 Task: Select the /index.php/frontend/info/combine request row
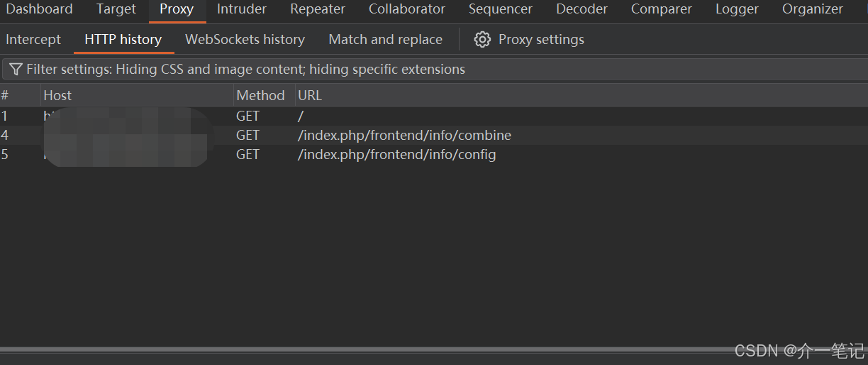coord(434,135)
